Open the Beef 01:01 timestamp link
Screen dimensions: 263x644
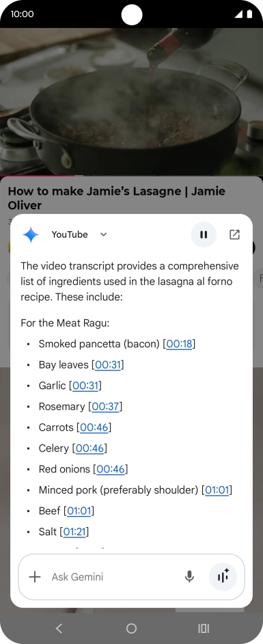[x=79, y=511]
